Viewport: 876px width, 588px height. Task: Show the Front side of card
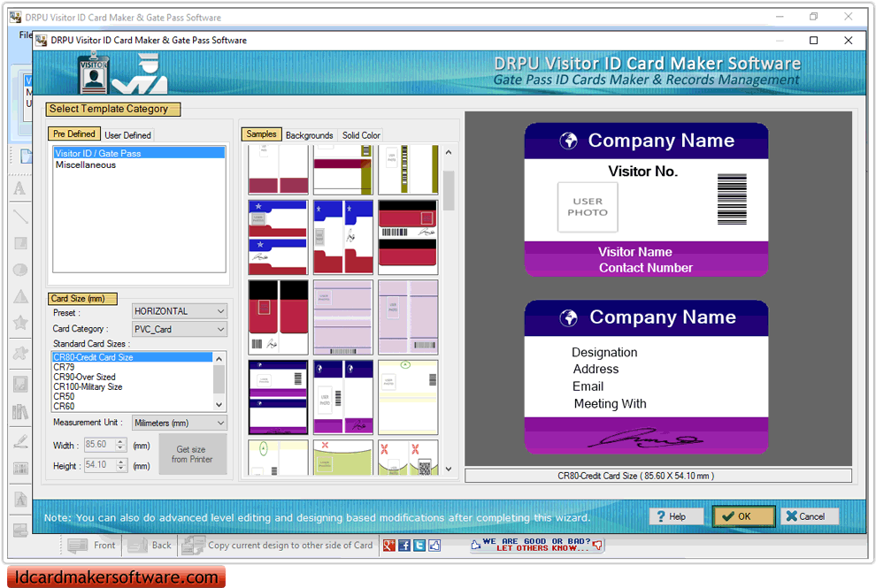[x=92, y=546]
